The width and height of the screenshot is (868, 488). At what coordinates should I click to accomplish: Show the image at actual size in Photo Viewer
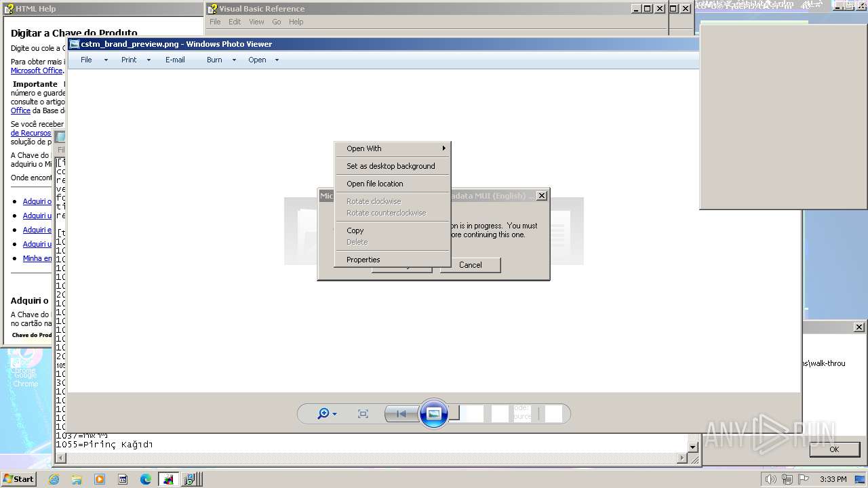pos(363,413)
